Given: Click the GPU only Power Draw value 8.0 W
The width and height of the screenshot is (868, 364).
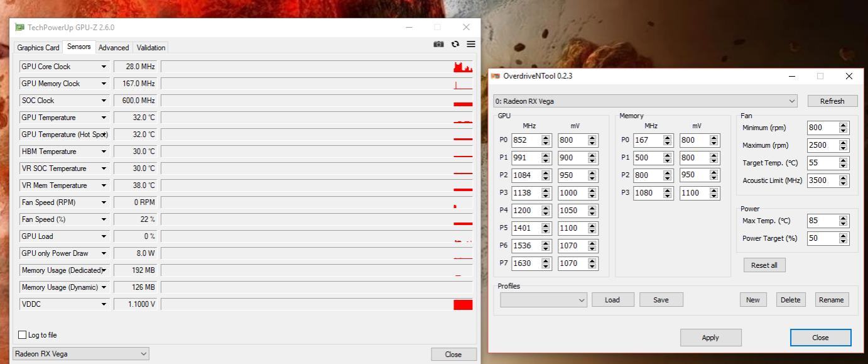Looking at the screenshot, I should (x=135, y=253).
